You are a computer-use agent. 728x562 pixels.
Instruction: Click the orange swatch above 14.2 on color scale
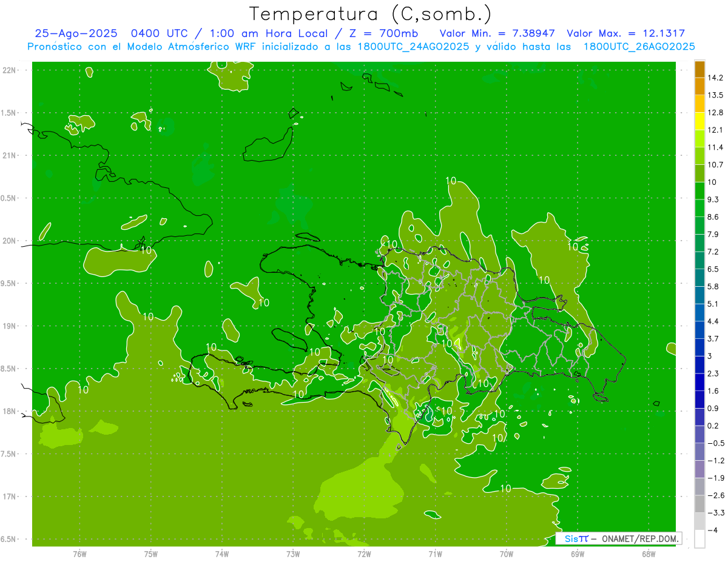(699, 69)
